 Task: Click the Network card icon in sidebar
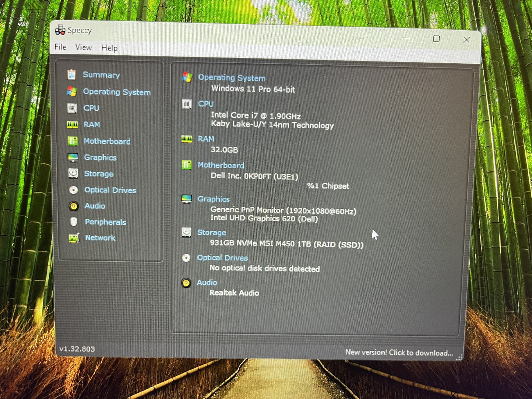pyautogui.click(x=74, y=238)
